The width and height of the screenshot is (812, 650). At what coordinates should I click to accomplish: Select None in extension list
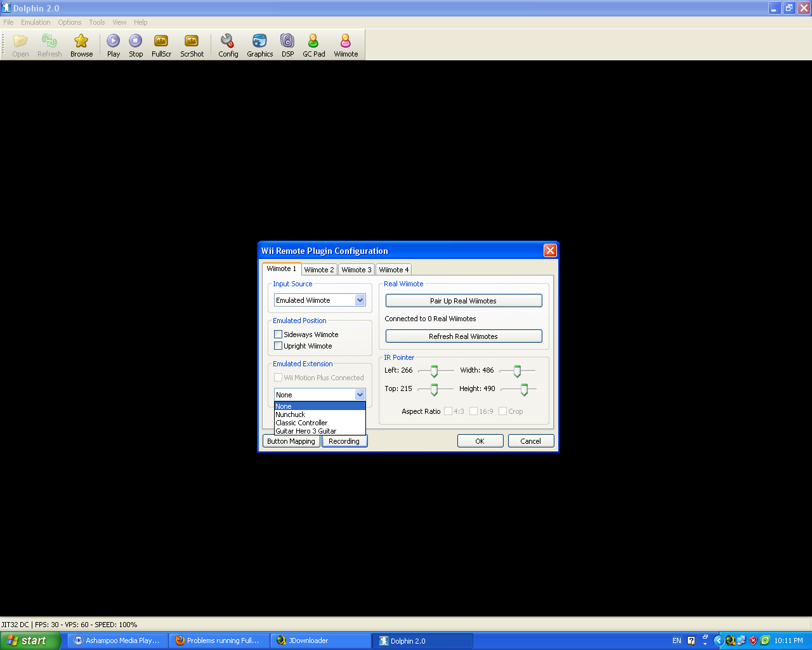click(x=320, y=406)
